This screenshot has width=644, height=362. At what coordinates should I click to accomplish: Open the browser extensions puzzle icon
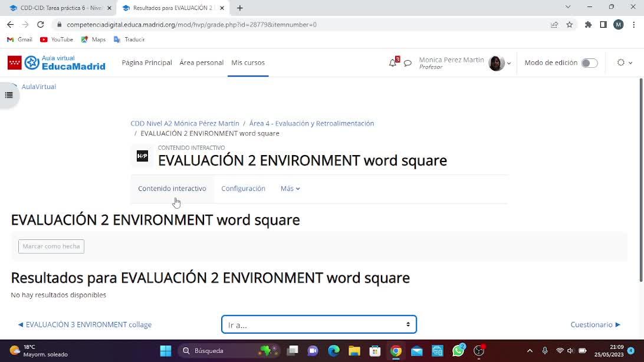coord(588,25)
